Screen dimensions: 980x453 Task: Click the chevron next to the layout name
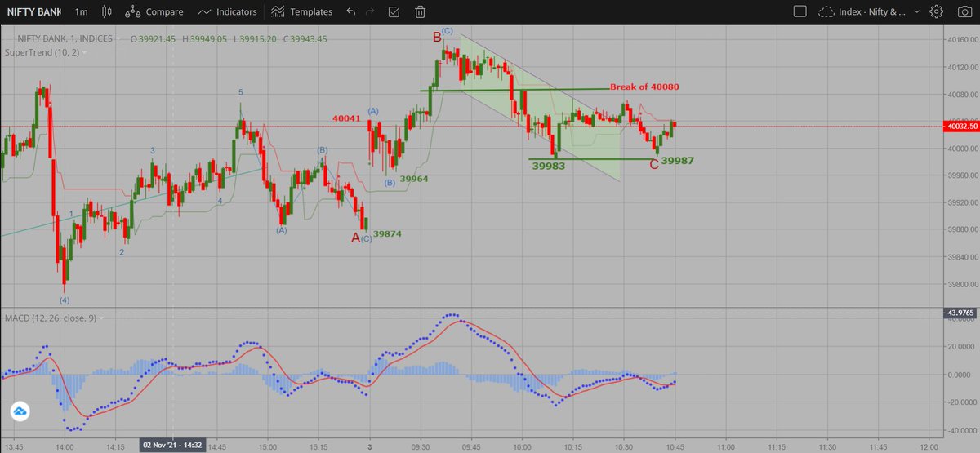point(918,12)
